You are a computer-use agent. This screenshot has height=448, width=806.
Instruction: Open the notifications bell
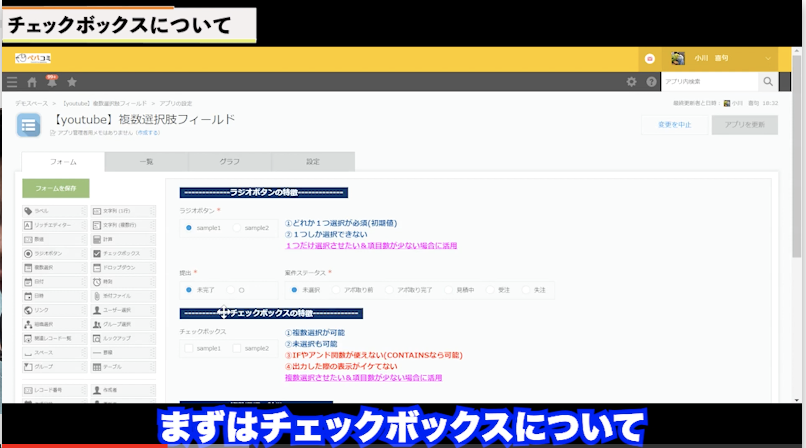[51, 82]
